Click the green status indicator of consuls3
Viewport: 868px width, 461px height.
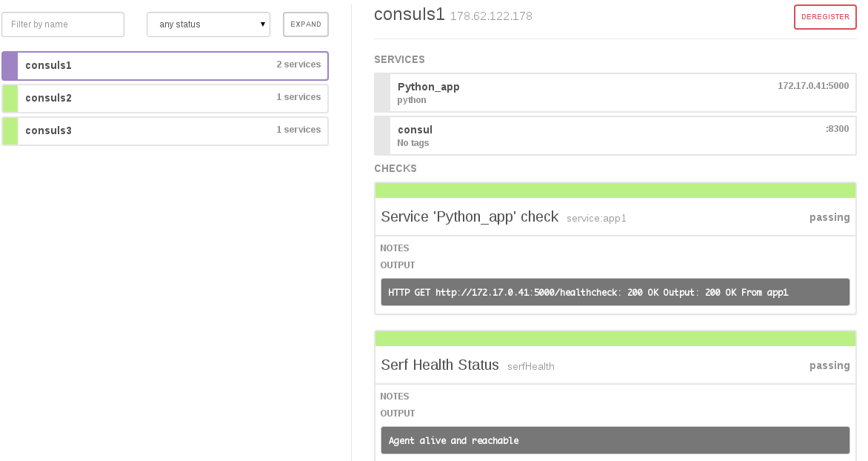(10, 130)
